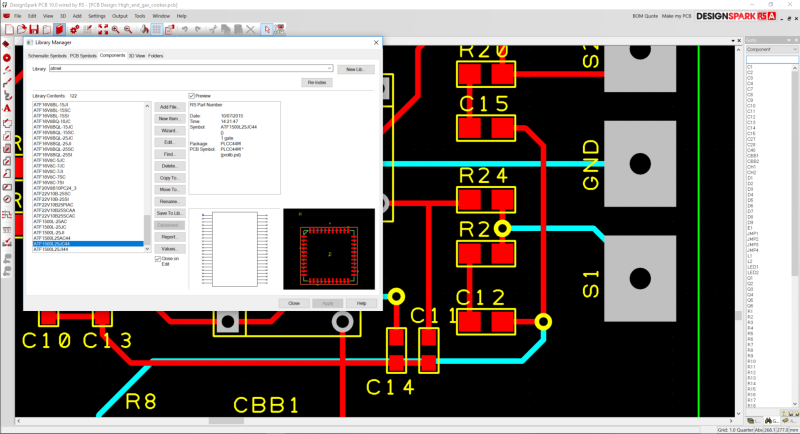Click the Undo arrow icon
The width and height of the screenshot is (800, 434).
[185, 30]
